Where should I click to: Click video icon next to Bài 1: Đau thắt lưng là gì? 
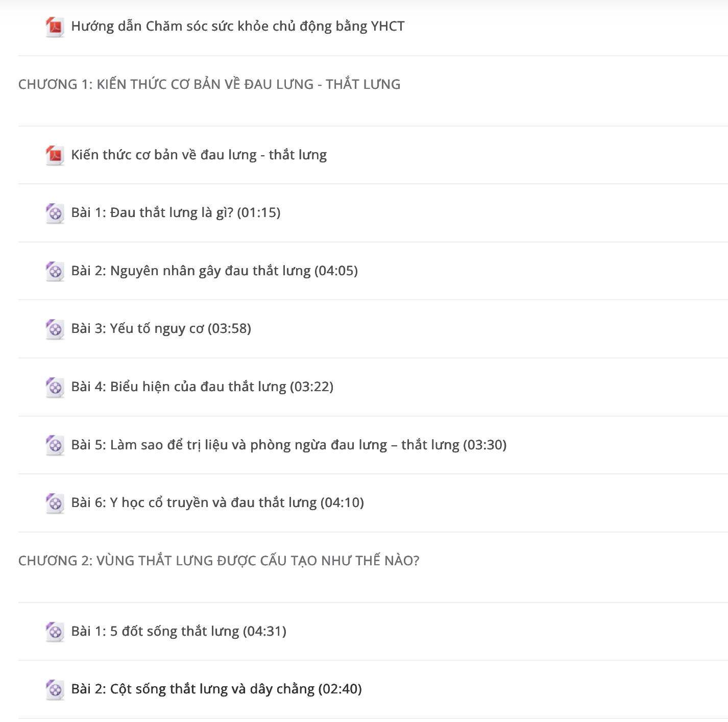coord(55,213)
